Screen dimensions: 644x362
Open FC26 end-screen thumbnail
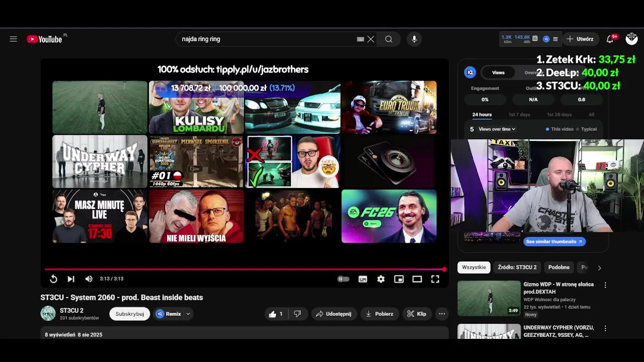389,216
